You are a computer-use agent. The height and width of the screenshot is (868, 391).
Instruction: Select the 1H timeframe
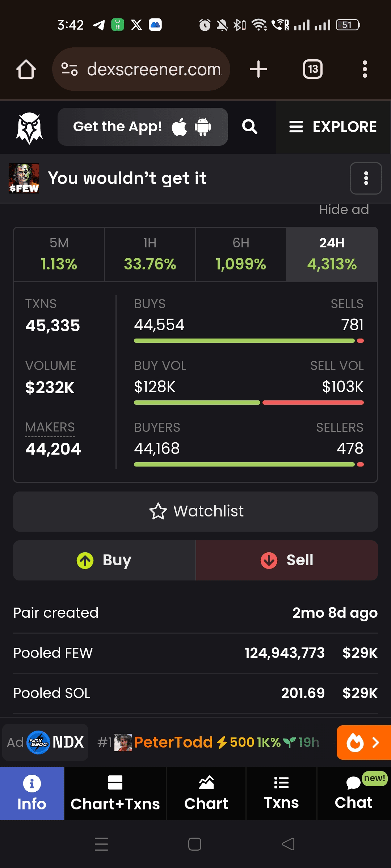point(150,254)
